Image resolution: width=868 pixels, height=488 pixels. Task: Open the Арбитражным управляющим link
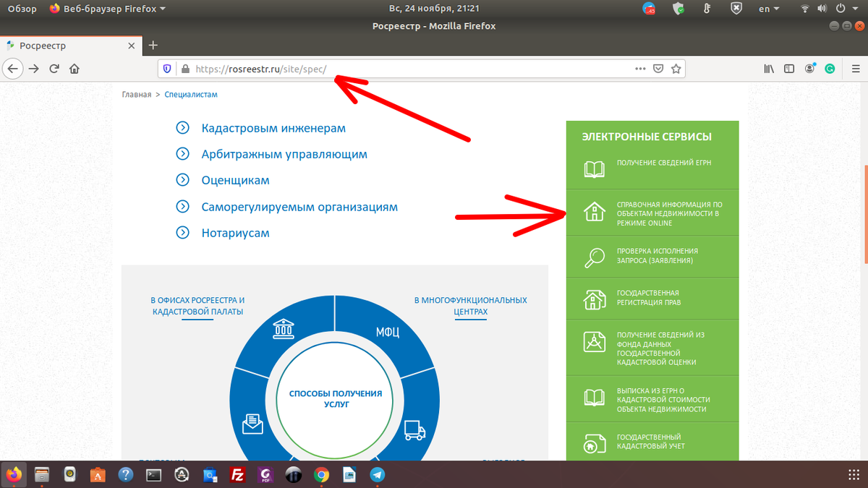[284, 155]
